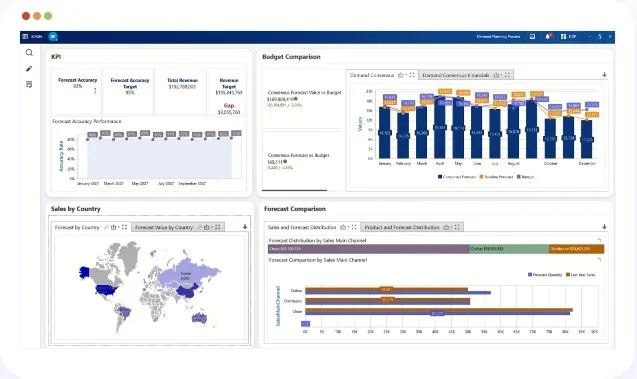Maximize the Forecast Value by Country map
Viewport: 637px width, 379px height.
[218, 227]
